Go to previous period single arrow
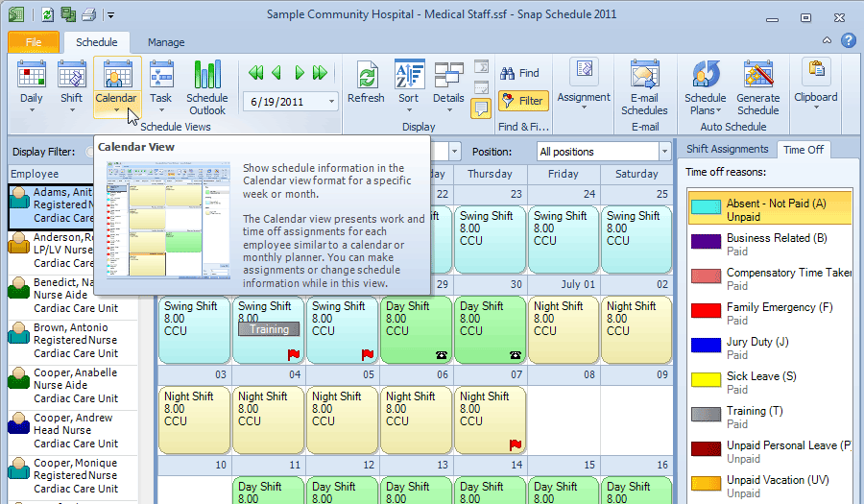This screenshot has height=504, width=864. pyautogui.click(x=276, y=73)
